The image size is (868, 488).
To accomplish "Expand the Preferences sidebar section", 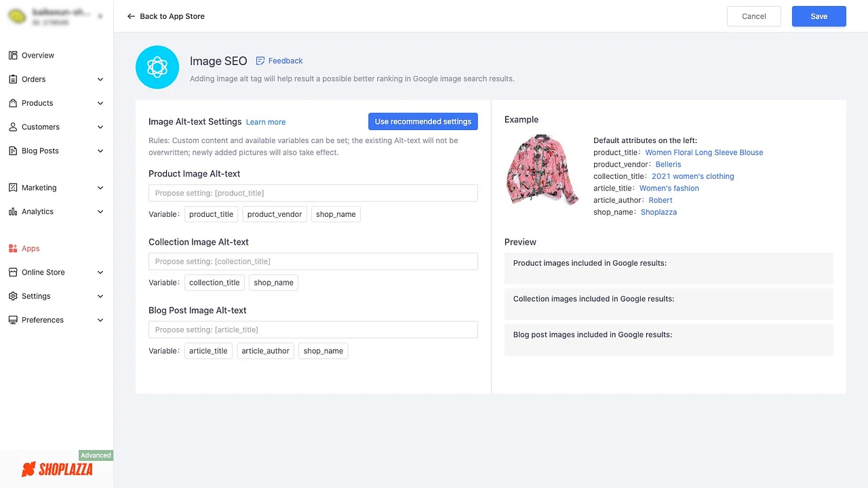I will click(x=100, y=320).
